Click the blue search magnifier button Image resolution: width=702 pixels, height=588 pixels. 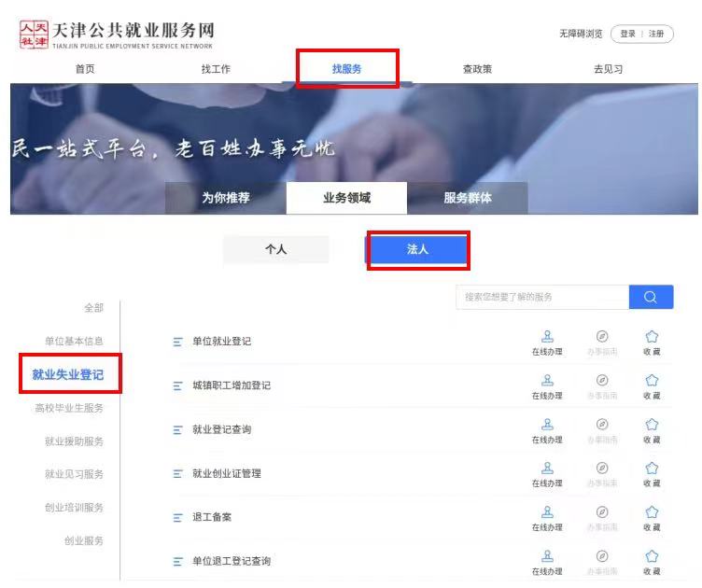tap(651, 297)
